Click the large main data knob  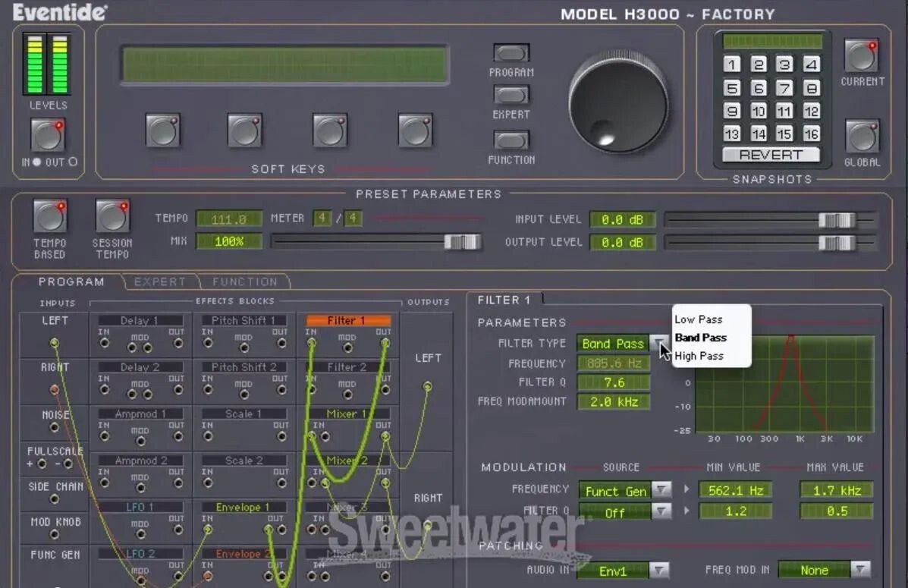pyautogui.click(x=618, y=102)
